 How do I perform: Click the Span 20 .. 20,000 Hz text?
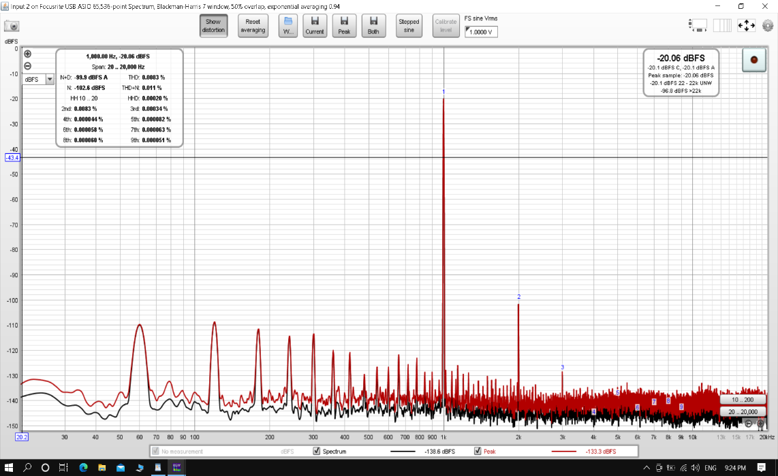118,67
